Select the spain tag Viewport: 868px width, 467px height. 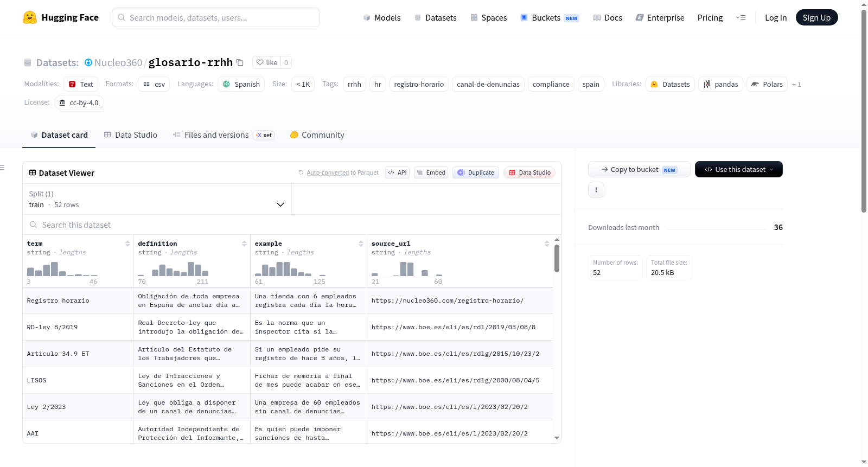(x=591, y=84)
